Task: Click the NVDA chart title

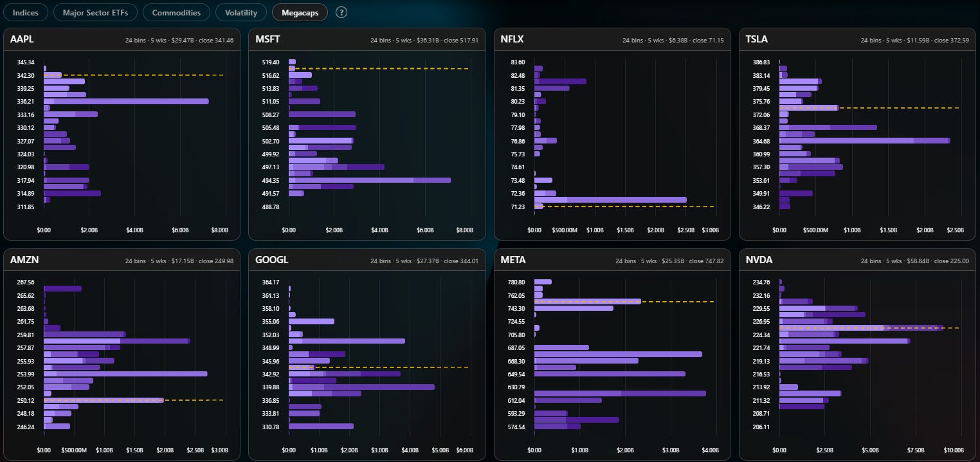Action: click(759, 260)
